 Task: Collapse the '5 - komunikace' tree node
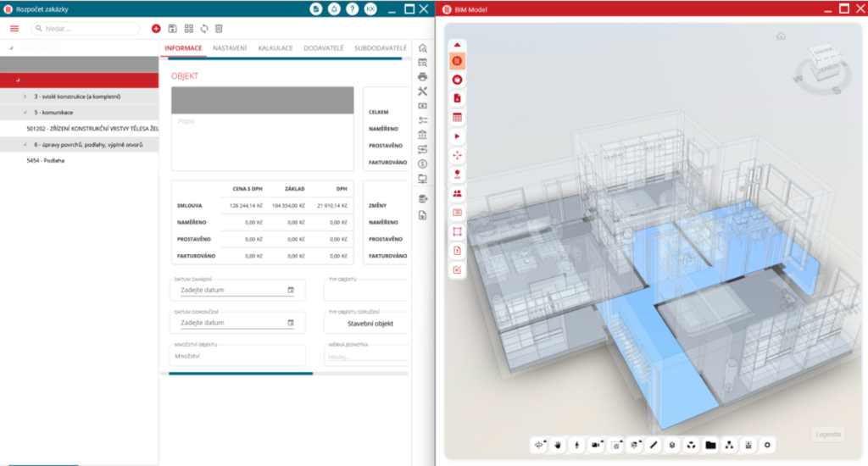coord(25,113)
